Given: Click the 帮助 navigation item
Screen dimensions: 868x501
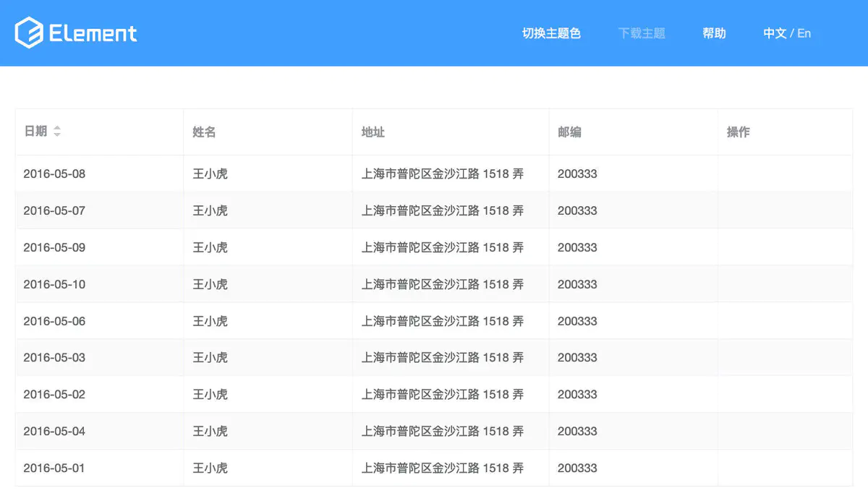Looking at the screenshot, I should point(714,33).
